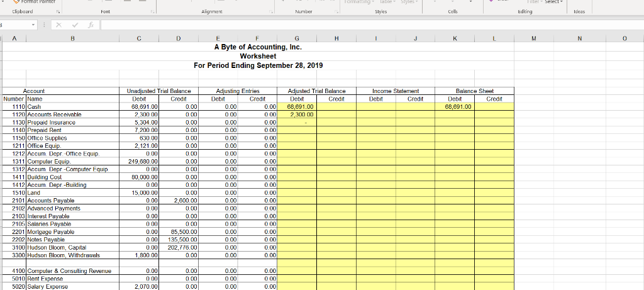Select the 'Salary Expense' cell
The width and height of the screenshot is (644, 290).
coord(73,287)
